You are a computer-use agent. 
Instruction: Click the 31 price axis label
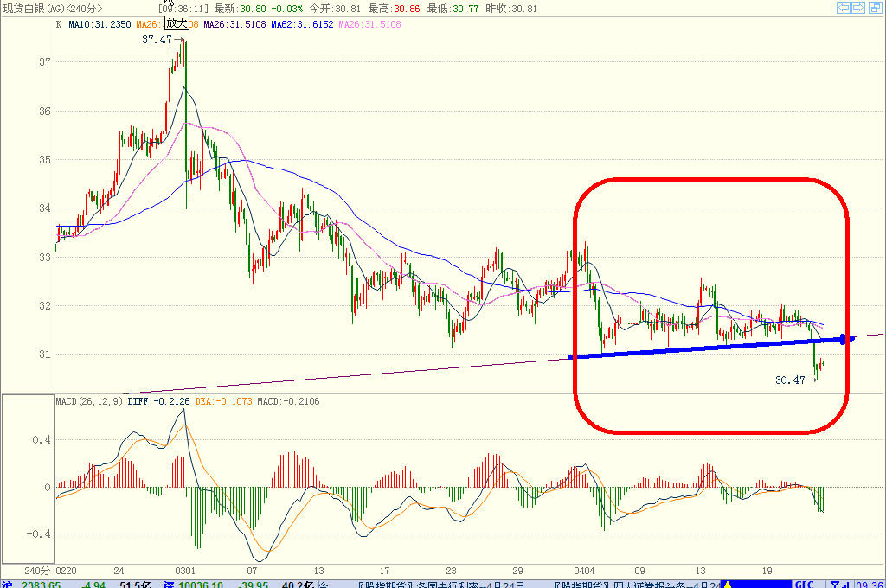tap(45, 355)
